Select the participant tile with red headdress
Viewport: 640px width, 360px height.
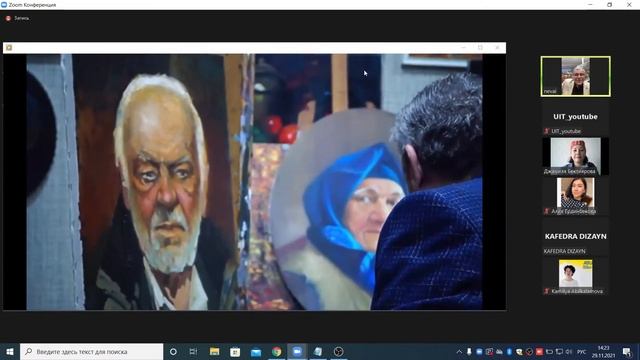pyautogui.click(x=576, y=156)
